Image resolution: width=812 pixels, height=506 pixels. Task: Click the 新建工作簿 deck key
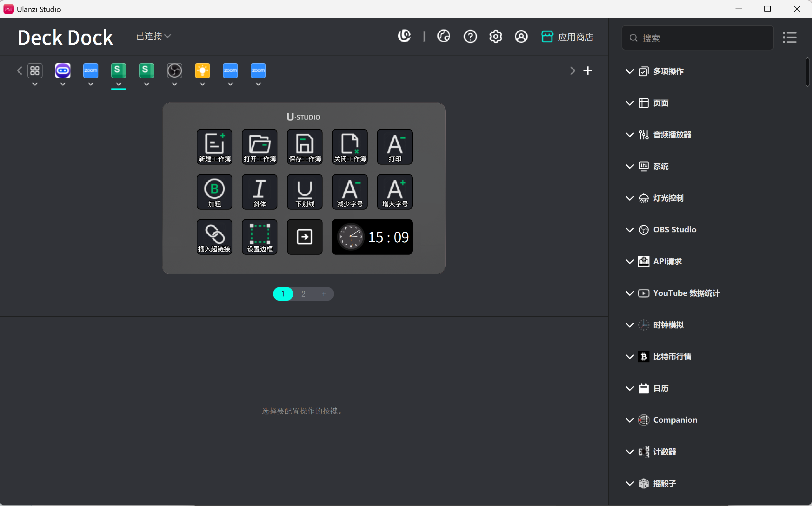click(x=214, y=146)
